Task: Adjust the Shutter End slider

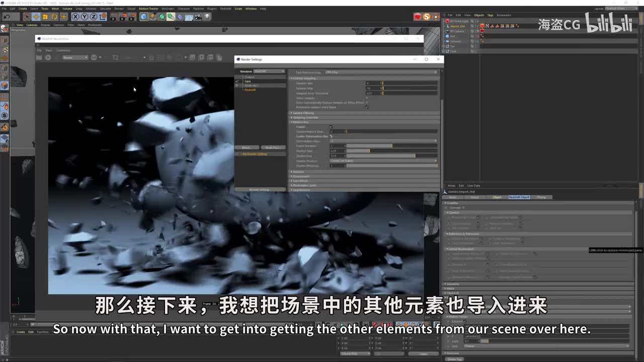Action: tap(392, 156)
